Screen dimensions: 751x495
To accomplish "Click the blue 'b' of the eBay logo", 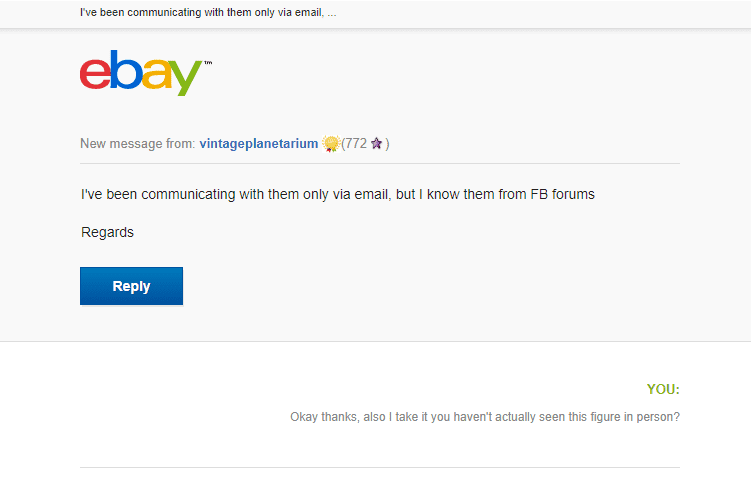I will click(125, 70).
